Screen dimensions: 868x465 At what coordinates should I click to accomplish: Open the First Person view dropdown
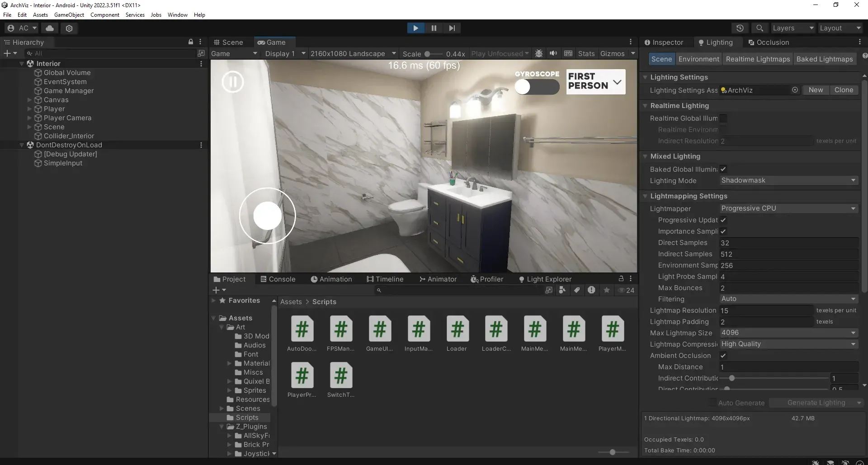[x=596, y=82]
